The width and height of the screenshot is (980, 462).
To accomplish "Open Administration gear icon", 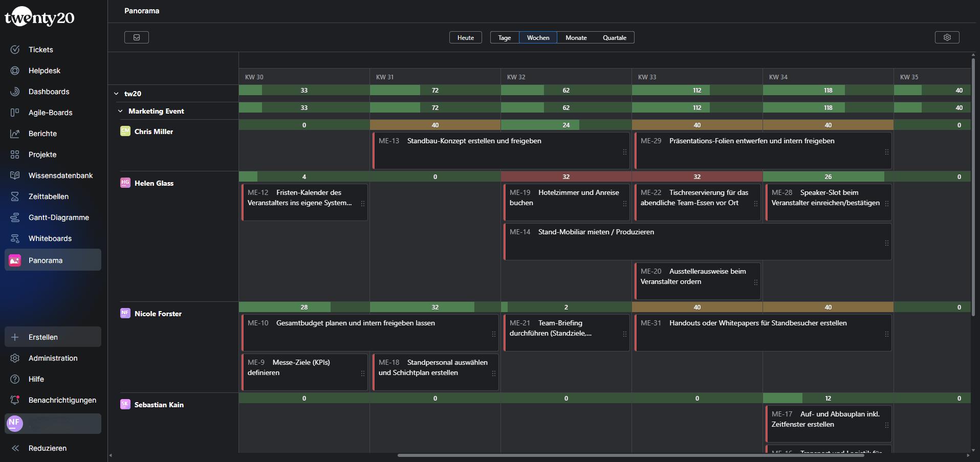I will click(15, 358).
